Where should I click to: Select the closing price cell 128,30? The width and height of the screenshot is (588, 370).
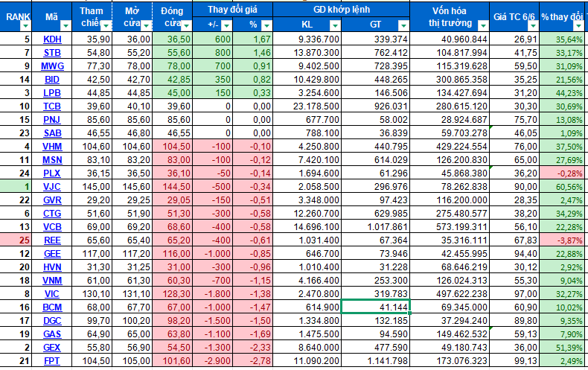[x=172, y=294]
